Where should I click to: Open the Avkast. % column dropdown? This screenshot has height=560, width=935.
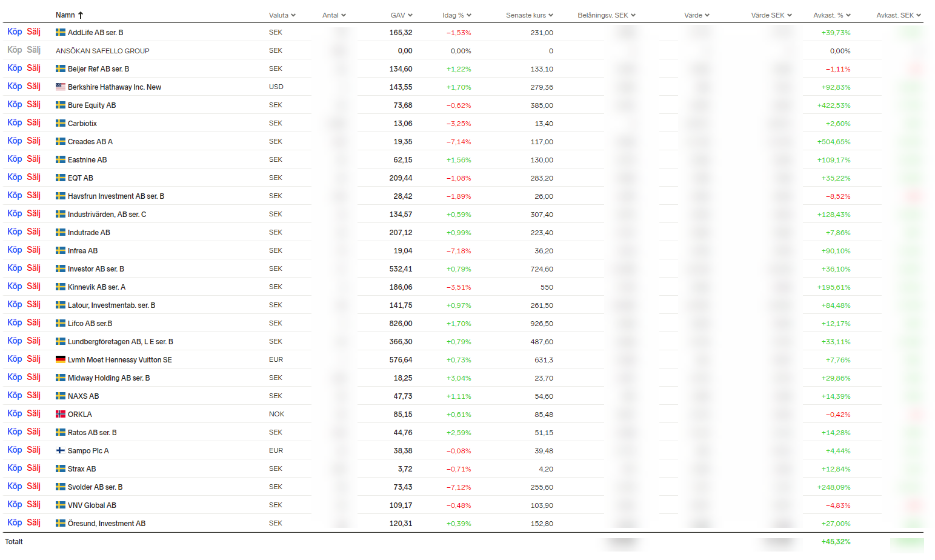(x=848, y=15)
